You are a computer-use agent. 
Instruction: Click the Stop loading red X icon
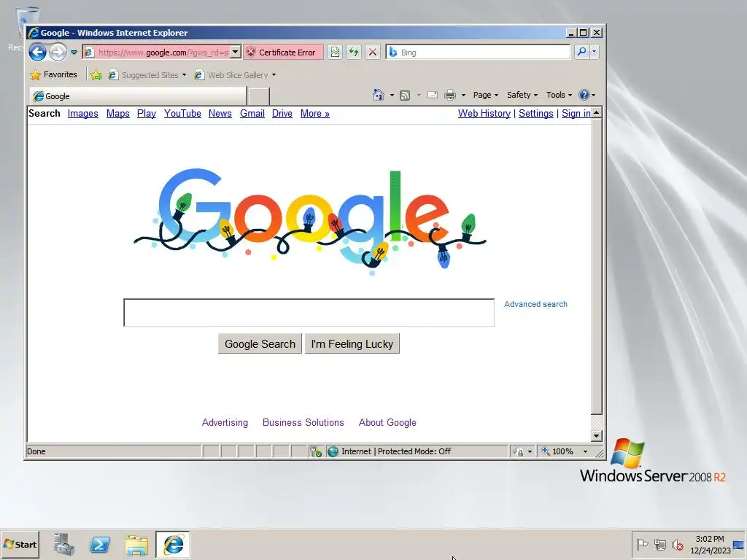click(x=373, y=52)
